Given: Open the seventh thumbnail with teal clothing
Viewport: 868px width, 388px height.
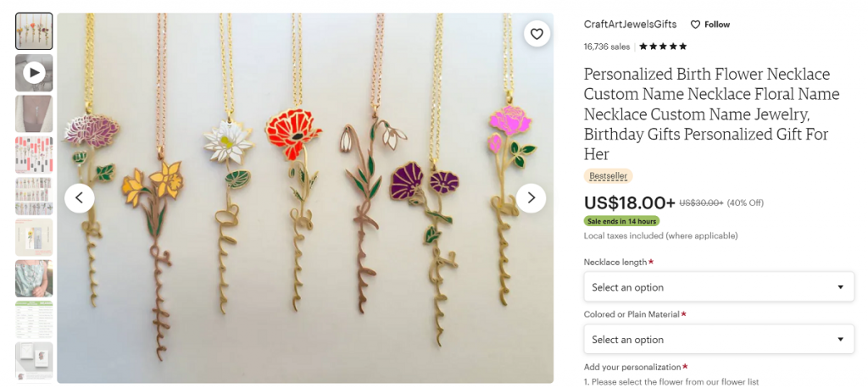Looking at the screenshot, I should pyautogui.click(x=34, y=278).
